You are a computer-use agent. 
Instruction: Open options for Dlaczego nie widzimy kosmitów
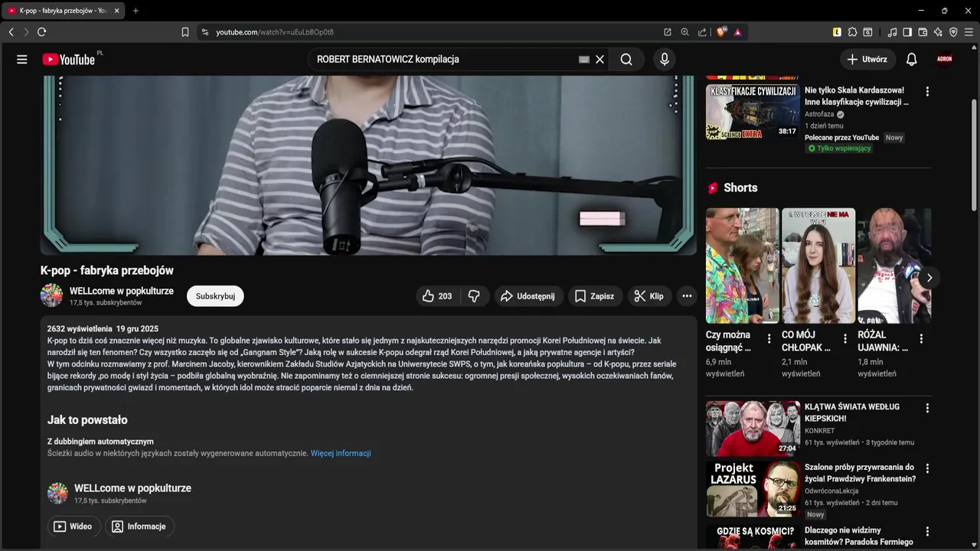click(927, 531)
